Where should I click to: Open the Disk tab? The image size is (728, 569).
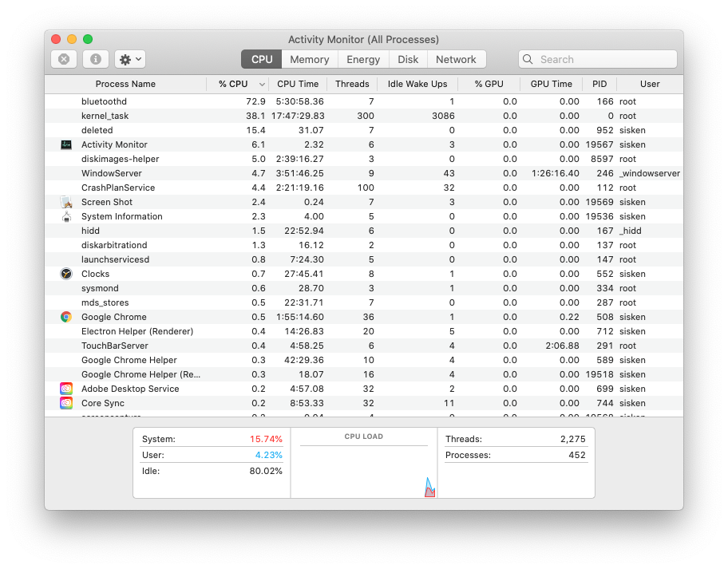point(408,59)
